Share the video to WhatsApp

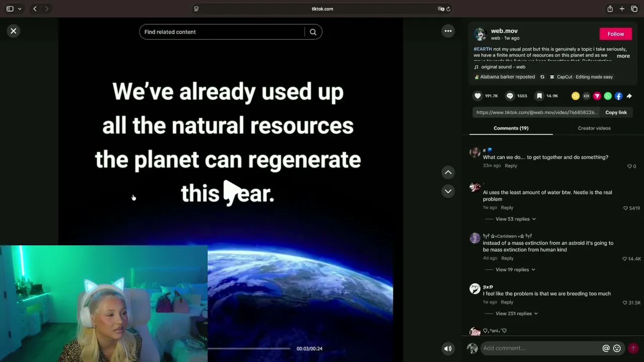tap(608, 96)
